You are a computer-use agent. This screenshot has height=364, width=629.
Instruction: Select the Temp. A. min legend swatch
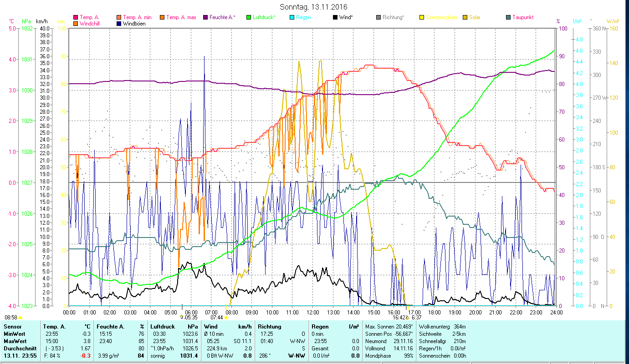pos(119,18)
